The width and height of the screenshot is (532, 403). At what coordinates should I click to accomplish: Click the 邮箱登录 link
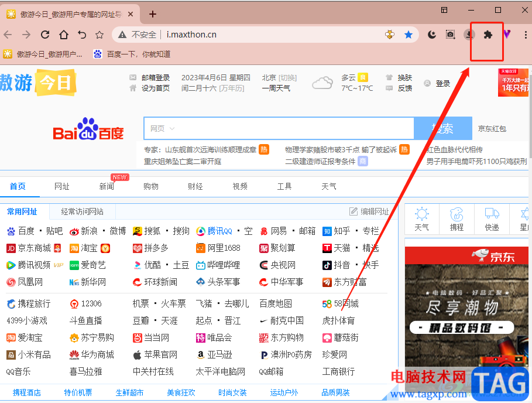point(156,78)
